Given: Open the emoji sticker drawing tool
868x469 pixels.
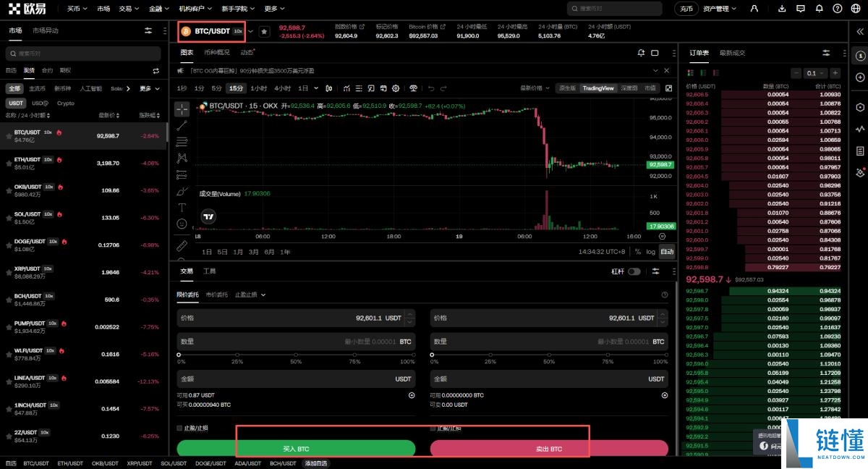Looking at the screenshot, I should pos(182,224).
